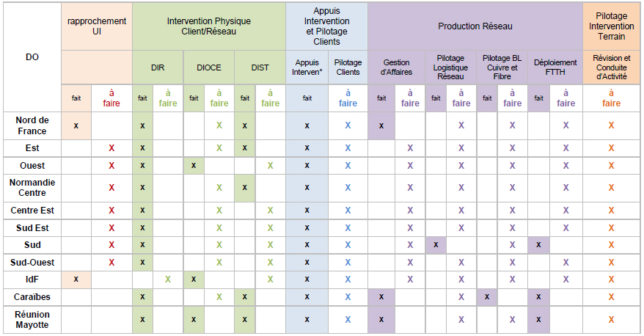Click the DIST sub-header cell
The height and width of the screenshot is (336, 644).
(260, 67)
